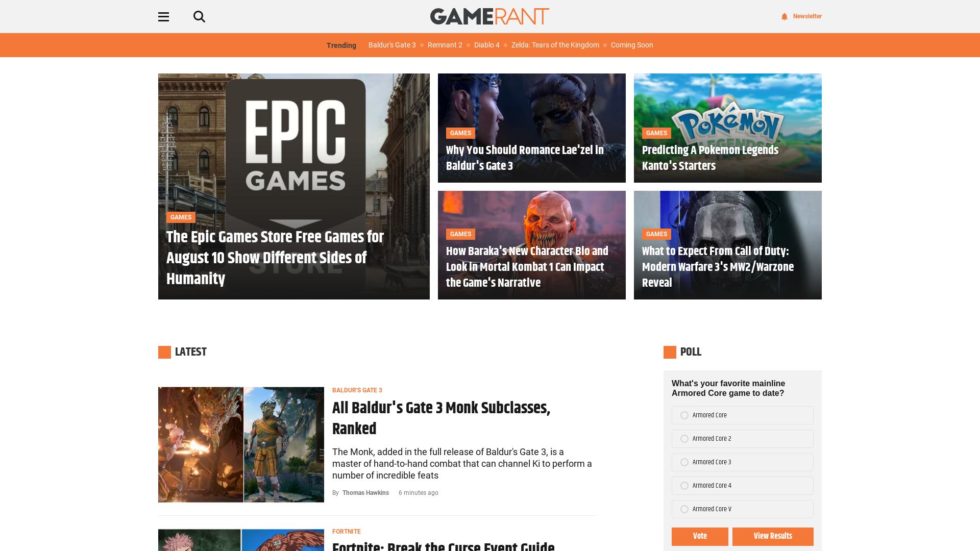Open author Thomas Hawkins profile

365,493
